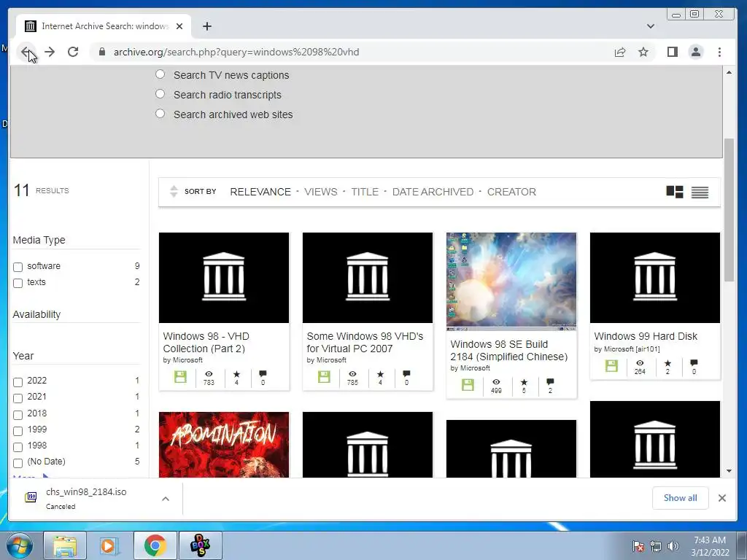Select Search radio transcripts
The image size is (747, 560).
click(x=160, y=94)
